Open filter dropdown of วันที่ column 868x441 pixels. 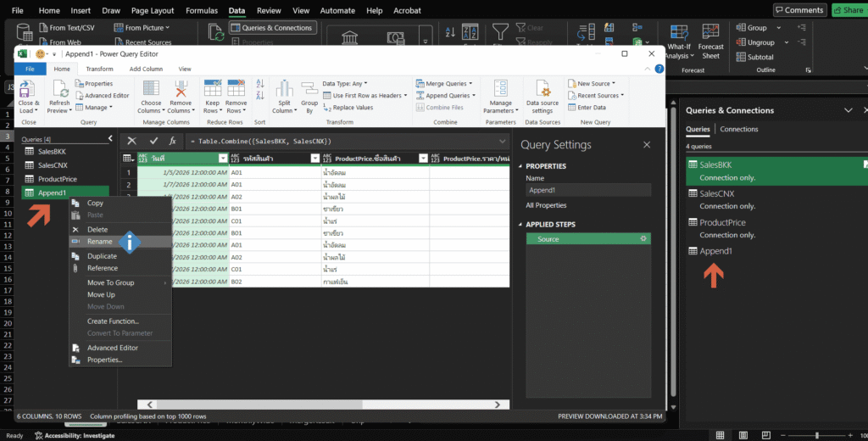tap(223, 159)
